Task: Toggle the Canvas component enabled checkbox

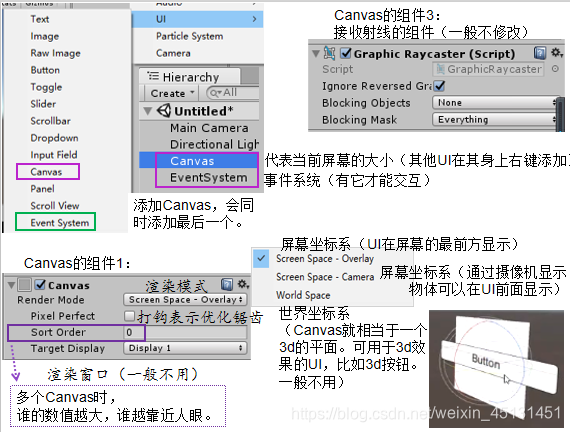Action: (40, 284)
